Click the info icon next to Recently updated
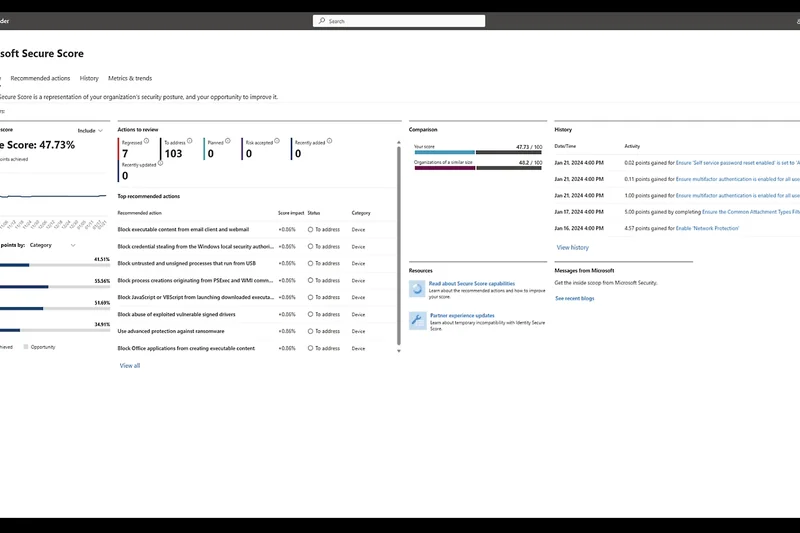Screen dimensions: 800x533 click(161, 164)
